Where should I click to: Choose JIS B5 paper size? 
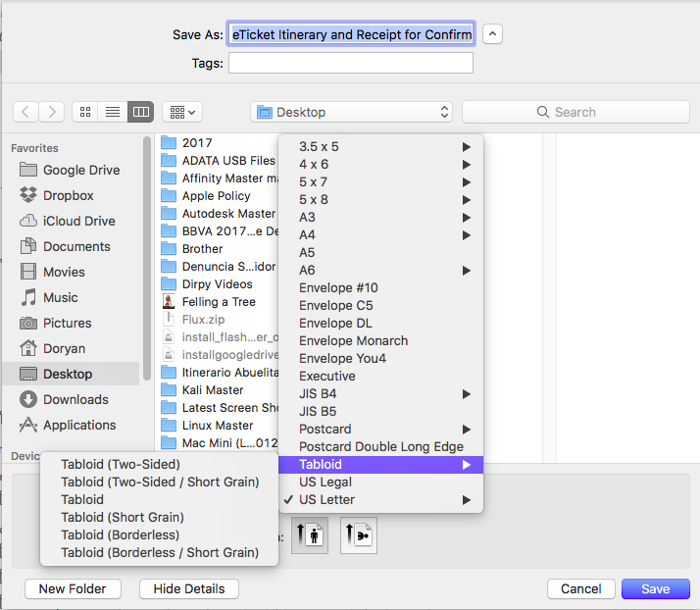pos(380,411)
